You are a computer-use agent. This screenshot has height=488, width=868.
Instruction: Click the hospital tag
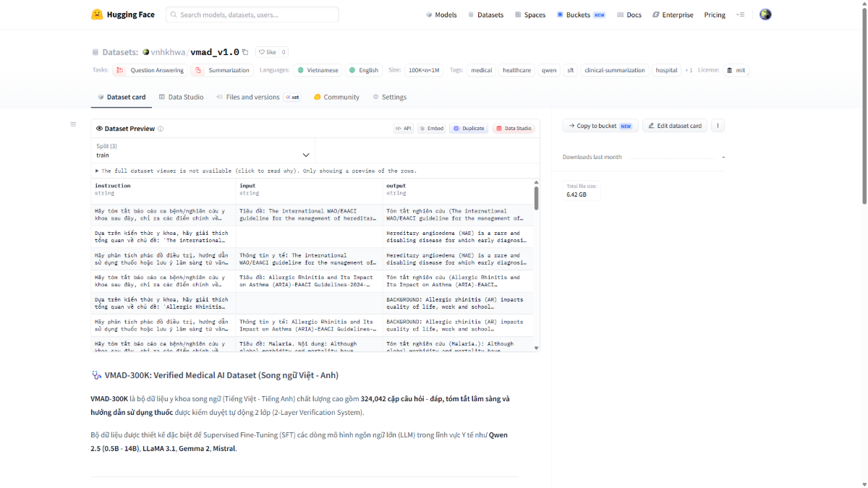[x=666, y=70]
